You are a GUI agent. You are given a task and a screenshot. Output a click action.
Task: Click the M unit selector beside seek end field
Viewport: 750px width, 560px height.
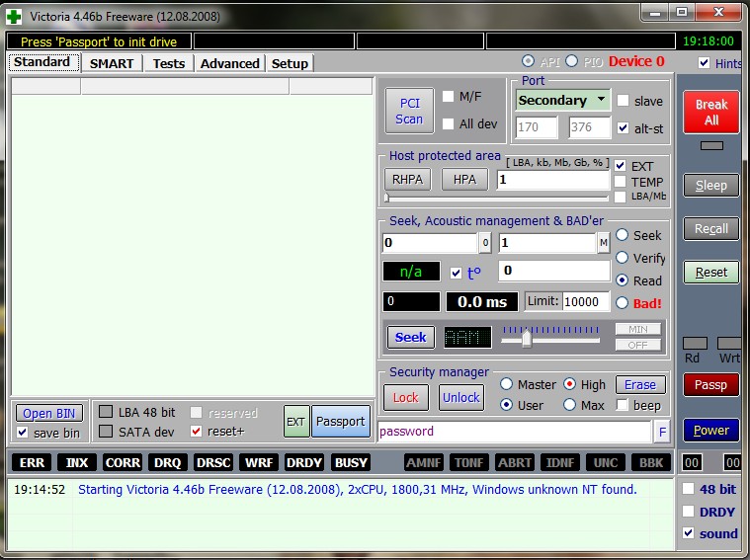pyautogui.click(x=603, y=243)
